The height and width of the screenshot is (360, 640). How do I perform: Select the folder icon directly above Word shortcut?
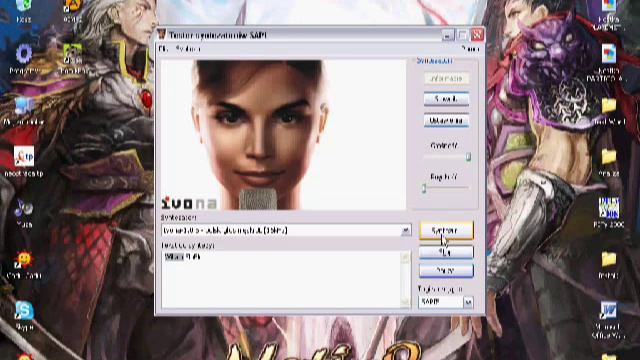609,260
